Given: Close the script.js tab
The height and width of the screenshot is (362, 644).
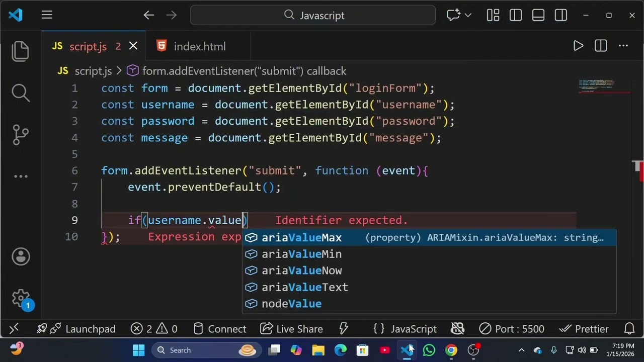Looking at the screenshot, I should pyautogui.click(x=133, y=46).
